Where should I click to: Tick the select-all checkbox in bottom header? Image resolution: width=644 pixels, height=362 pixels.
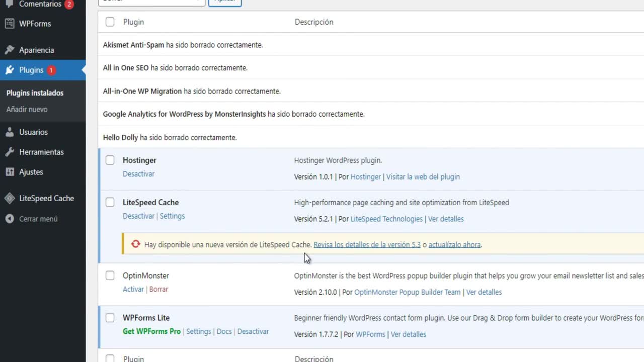click(x=110, y=358)
